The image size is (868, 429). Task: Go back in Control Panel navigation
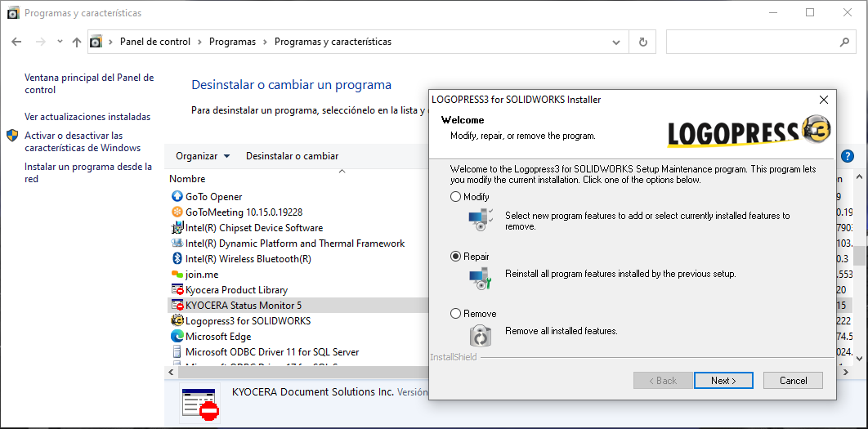pyautogui.click(x=16, y=42)
